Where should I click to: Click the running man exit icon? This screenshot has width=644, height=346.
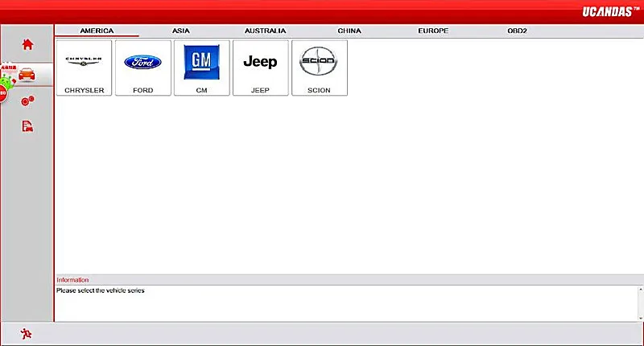(26, 334)
